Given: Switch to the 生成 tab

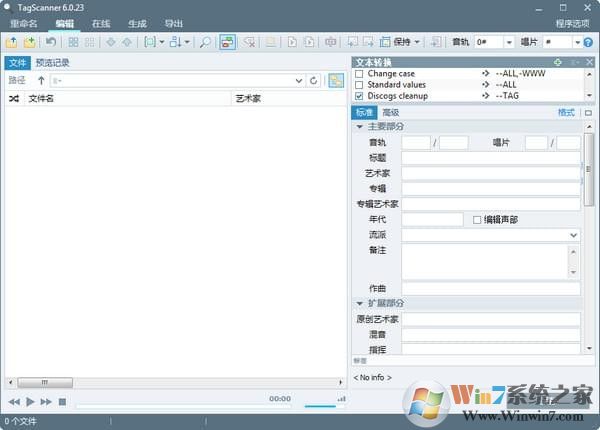Looking at the screenshot, I should pyautogui.click(x=137, y=24).
